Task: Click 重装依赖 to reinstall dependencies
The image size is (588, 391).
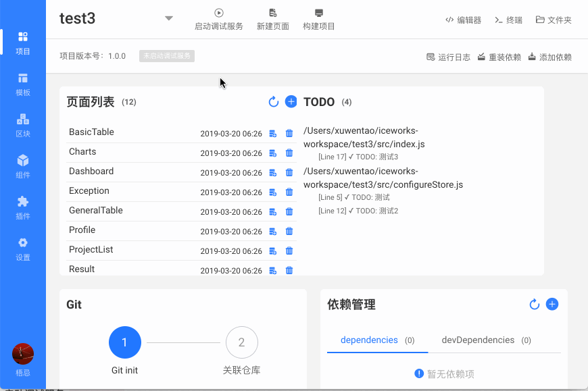Action: pyautogui.click(x=499, y=57)
